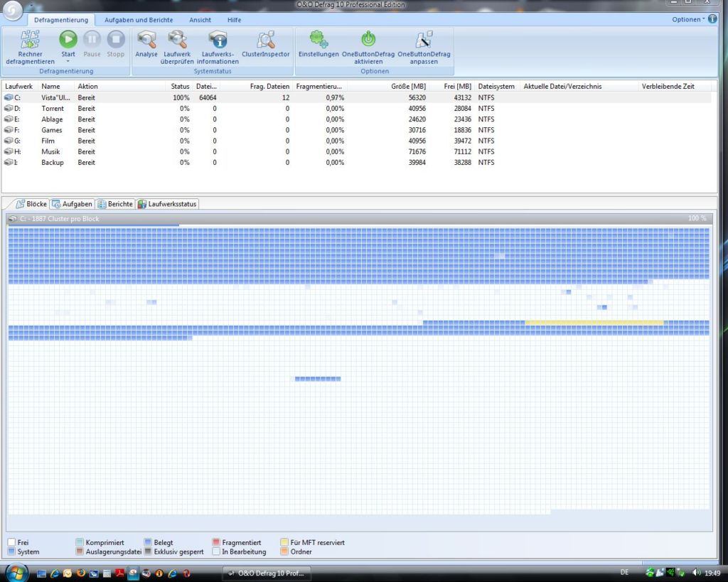Click the Auslagerungsdatei legend swatch
Image resolution: width=728 pixels, height=582 pixels.
point(80,551)
